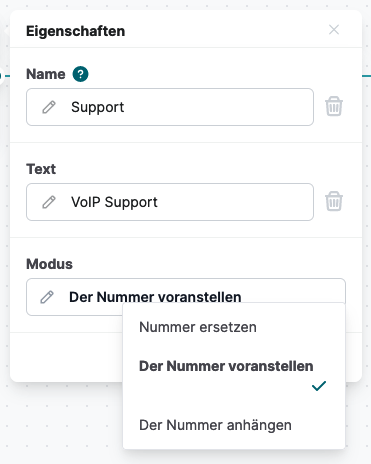Click the pencil icon in the Modus field
Screen dimensions: 371x464
(x=47, y=297)
